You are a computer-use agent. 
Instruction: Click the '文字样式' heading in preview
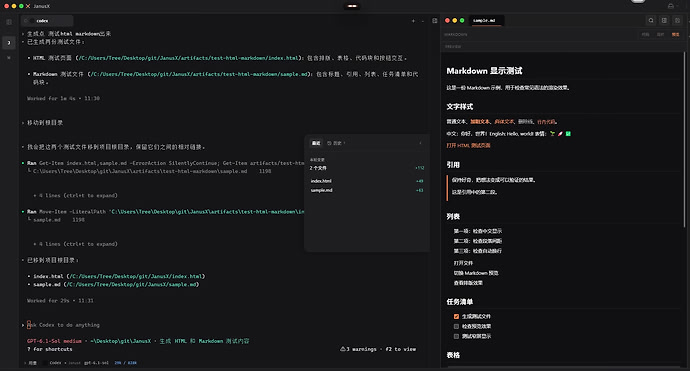[x=459, y=107]
